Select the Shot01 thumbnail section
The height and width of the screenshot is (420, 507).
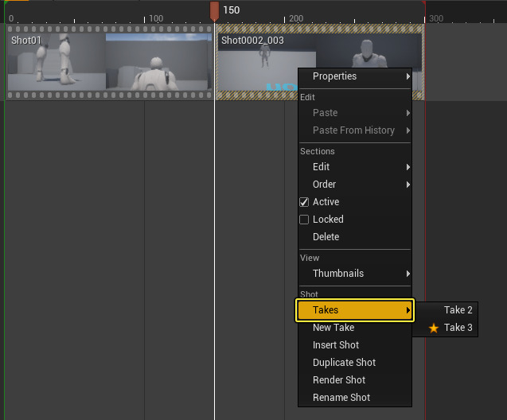(110, 62)
